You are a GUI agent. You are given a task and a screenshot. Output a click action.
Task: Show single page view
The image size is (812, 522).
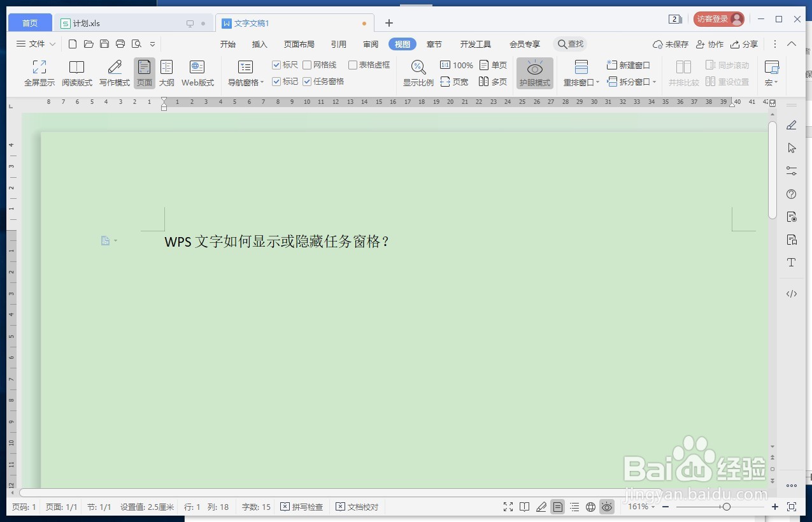(x=494, y=65)
